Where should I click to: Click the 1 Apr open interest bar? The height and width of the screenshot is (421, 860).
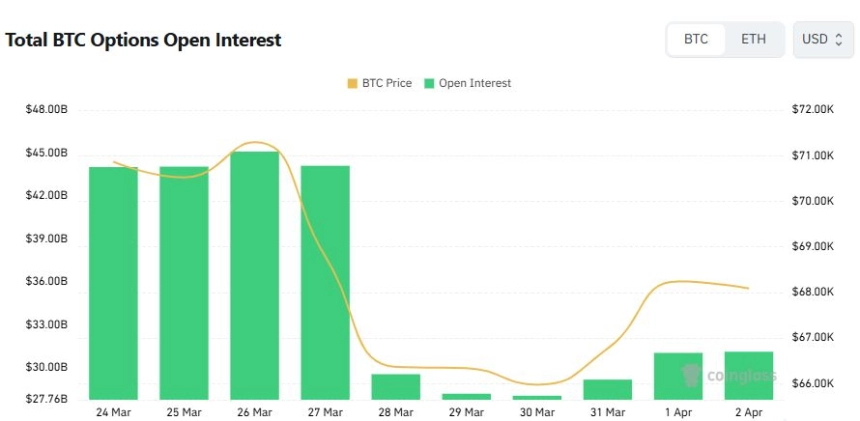coord(678,376)
